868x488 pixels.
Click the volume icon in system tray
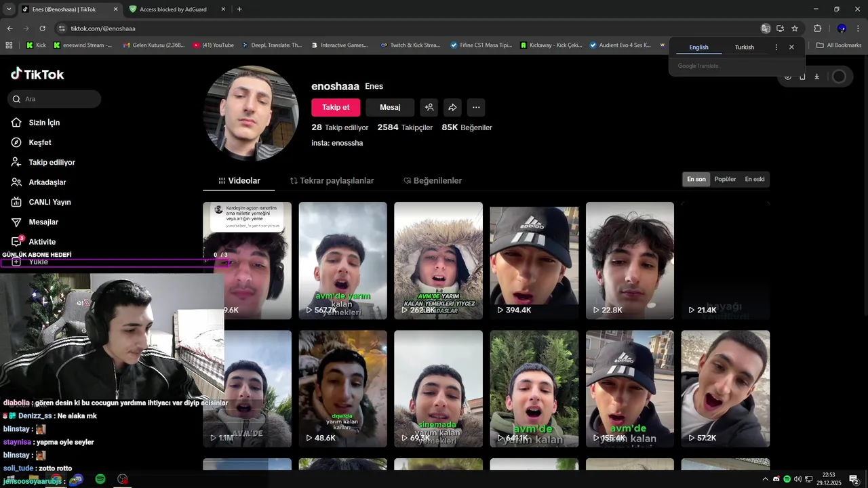coord(797,479)
